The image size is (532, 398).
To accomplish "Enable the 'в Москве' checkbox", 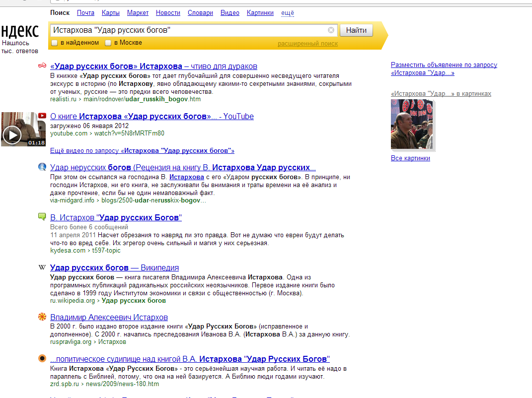I will point(108,43).
